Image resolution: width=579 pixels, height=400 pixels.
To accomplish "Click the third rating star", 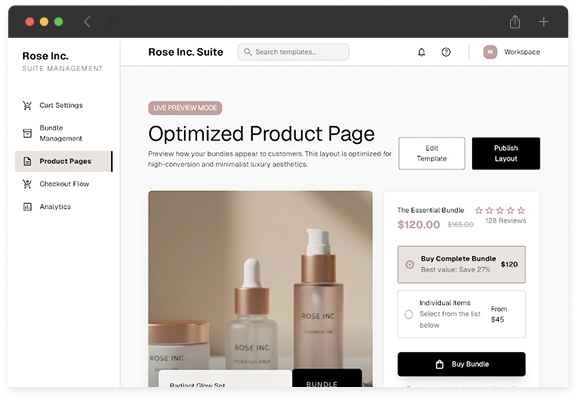I will pyautogui.click(x=500, y=211).
